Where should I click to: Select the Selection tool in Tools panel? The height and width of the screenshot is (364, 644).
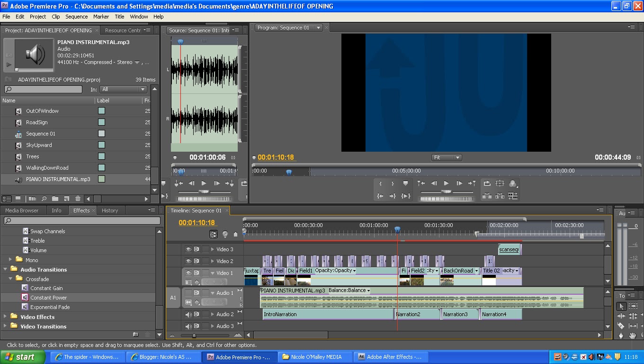tap(621, 306)
